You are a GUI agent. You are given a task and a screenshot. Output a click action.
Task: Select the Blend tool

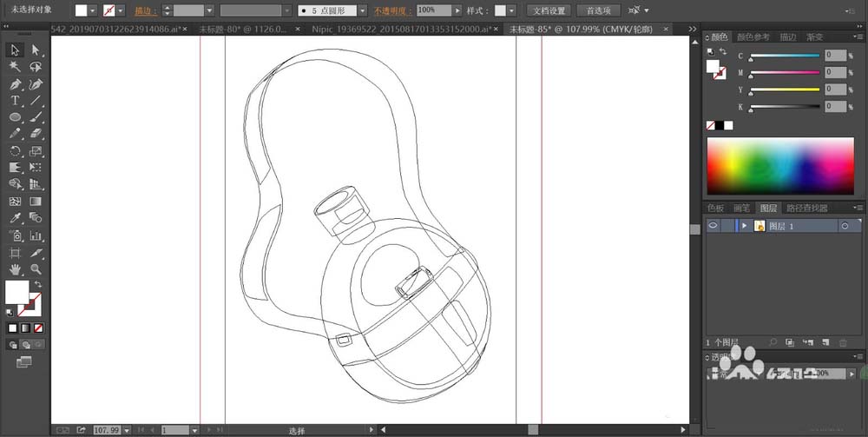36,218
